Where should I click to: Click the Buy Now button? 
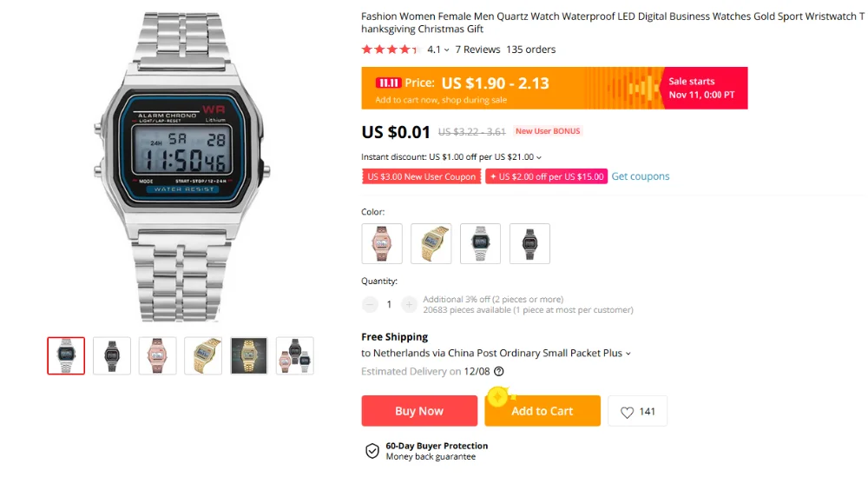pos(419,411)
